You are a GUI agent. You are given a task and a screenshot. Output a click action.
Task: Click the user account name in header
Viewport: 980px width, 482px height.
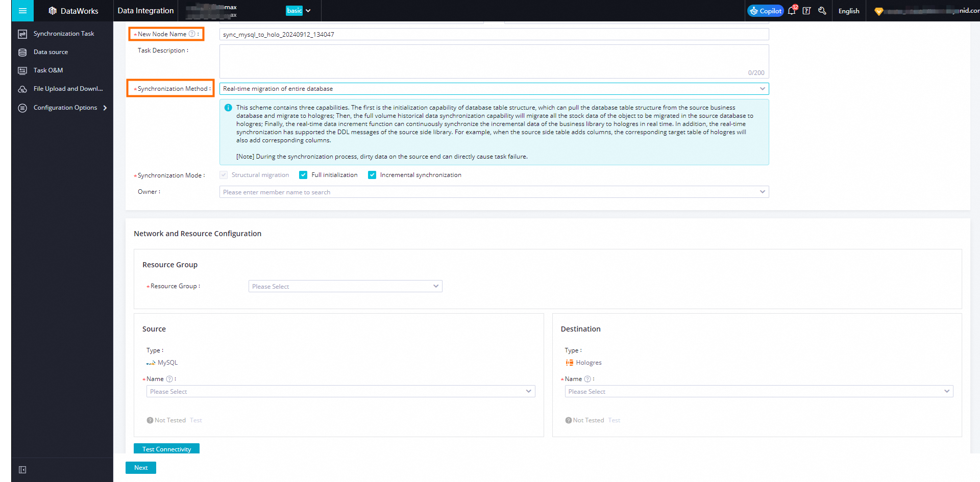[x=932, y=11]
